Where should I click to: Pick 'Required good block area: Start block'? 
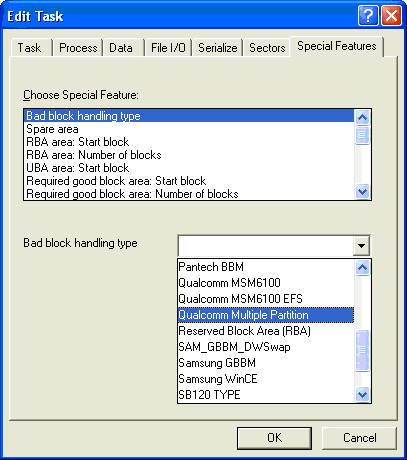tap(189, 181)
